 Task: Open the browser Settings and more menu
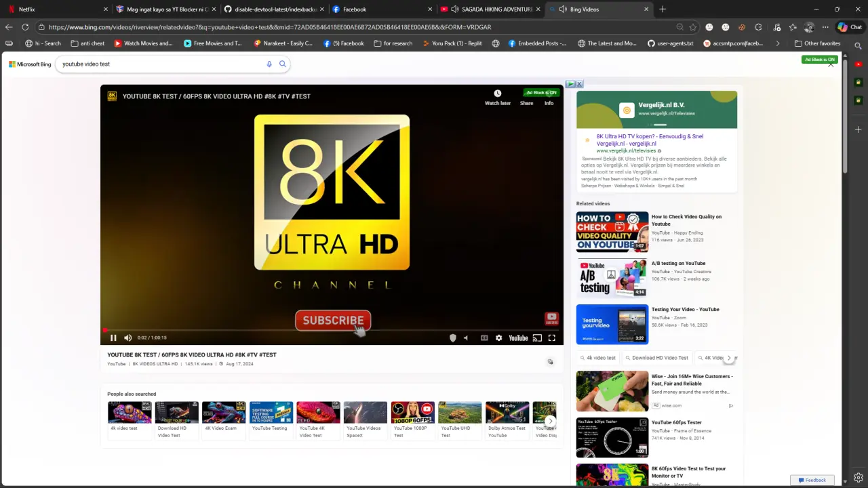825,27
